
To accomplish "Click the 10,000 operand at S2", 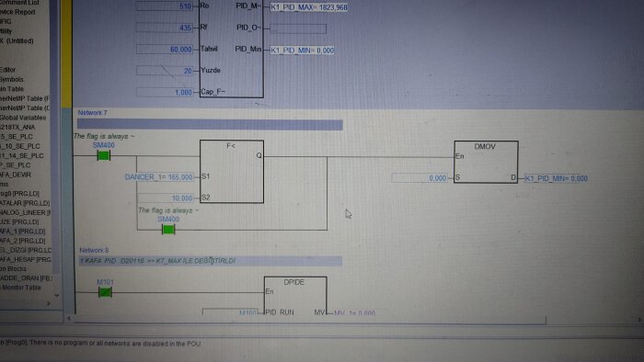I will coord(165,198).
